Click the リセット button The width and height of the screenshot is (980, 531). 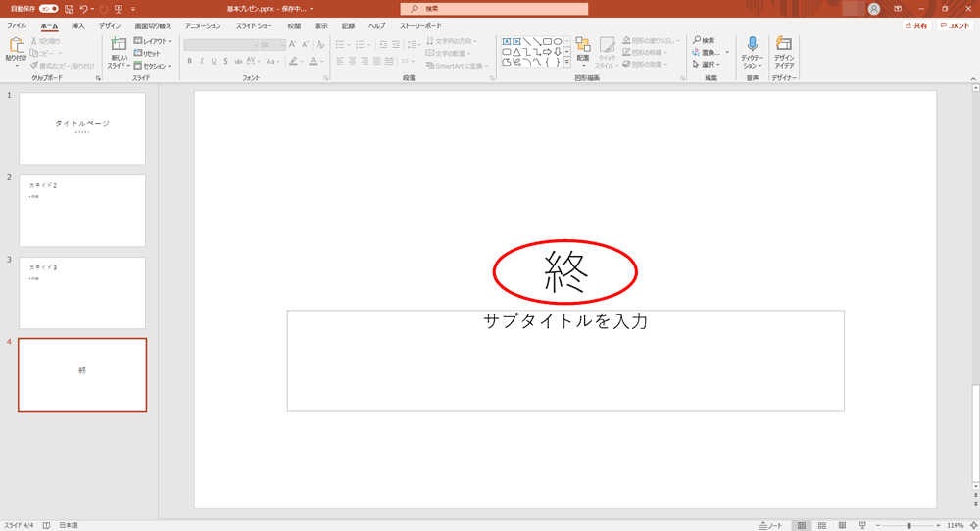click(x=148, y=53)
